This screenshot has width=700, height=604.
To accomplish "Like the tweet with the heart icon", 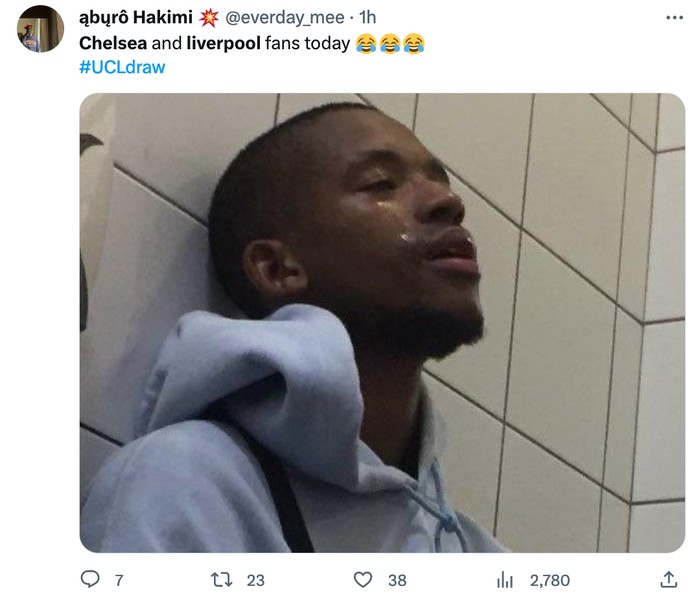I will (x=362, y=579).
